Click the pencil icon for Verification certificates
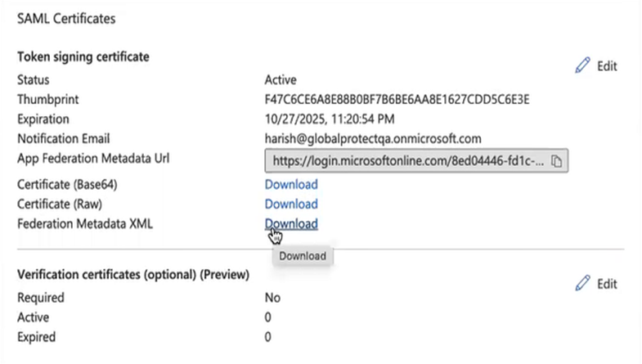The height and width of the screenshot is (364, 642). 582,283
